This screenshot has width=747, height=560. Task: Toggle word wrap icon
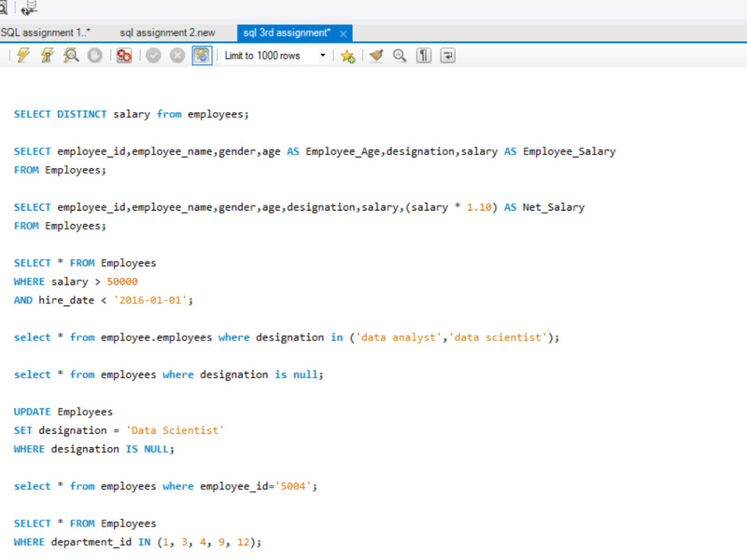tap(447, 55)
